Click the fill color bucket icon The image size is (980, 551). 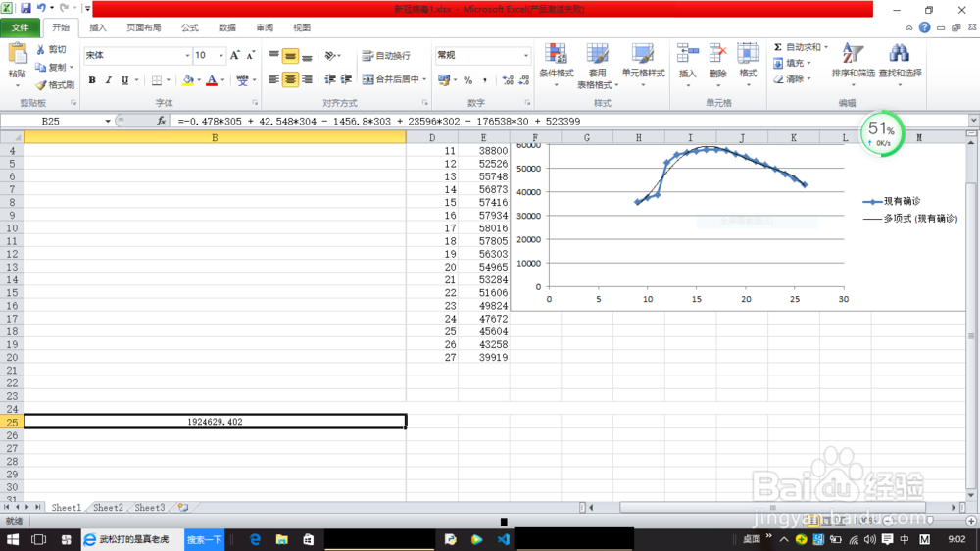(187, 80)
